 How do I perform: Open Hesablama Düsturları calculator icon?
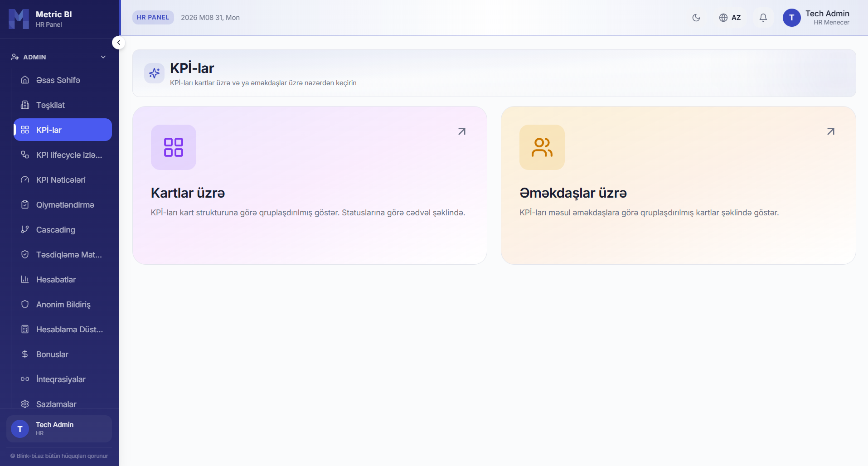25,329
